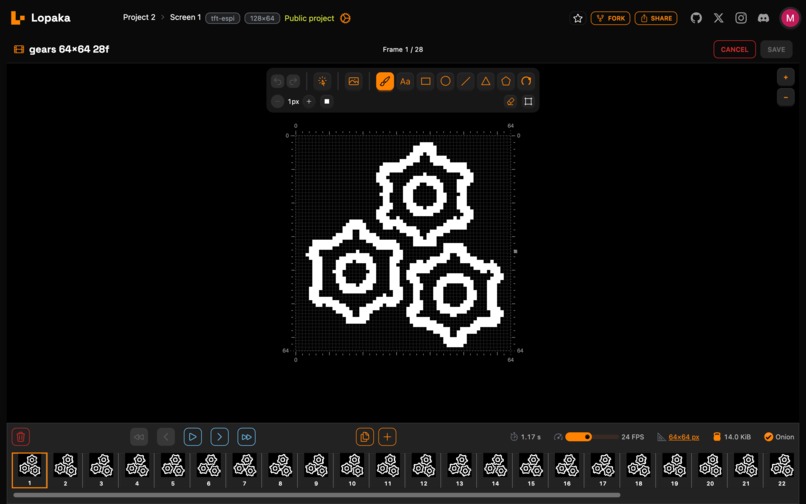
Task: Select the Eraser tool
Action: tap(510, 101)
